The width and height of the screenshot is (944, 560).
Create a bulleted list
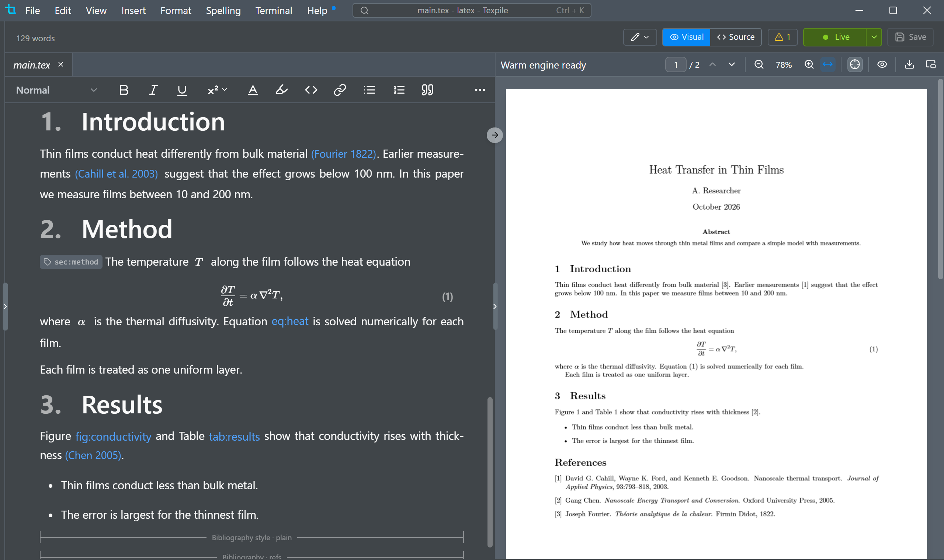coord(369,90)
